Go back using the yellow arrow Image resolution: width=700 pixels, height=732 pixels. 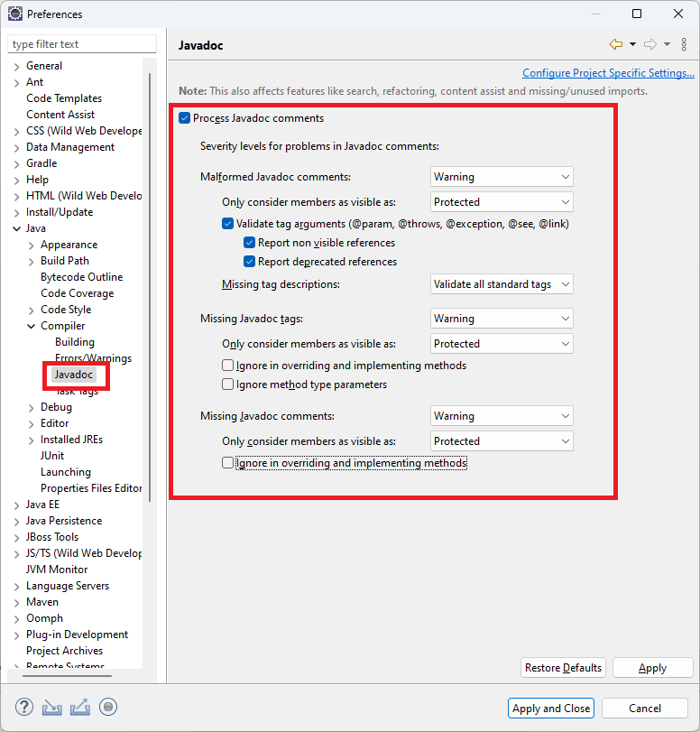(616, 44)
